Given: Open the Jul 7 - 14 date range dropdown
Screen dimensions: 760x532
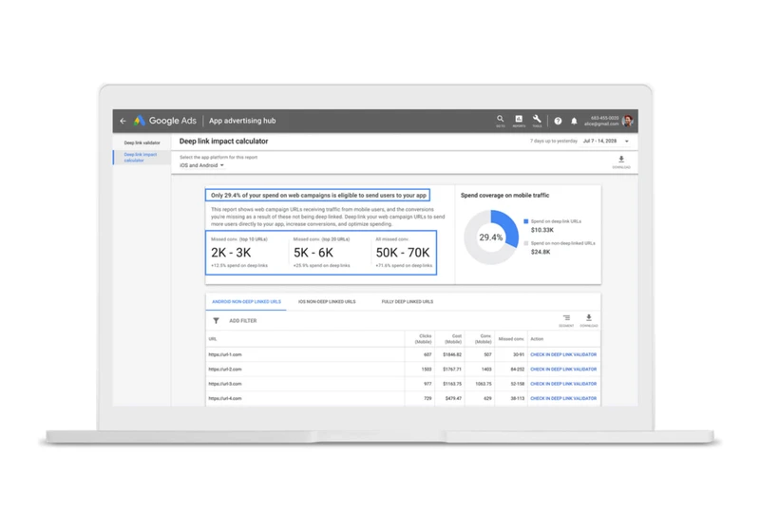Looking at the screenshot, I should coord(606,141).
